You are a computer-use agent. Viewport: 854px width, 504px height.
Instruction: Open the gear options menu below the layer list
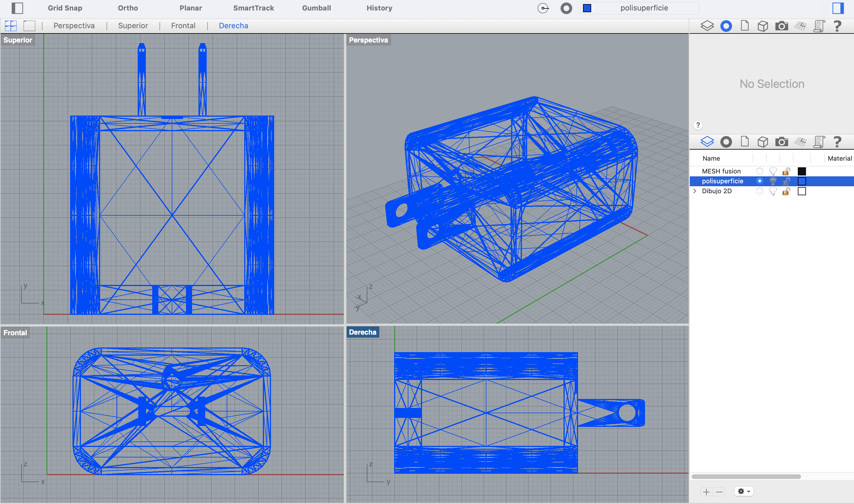click(x=744, y=491)
